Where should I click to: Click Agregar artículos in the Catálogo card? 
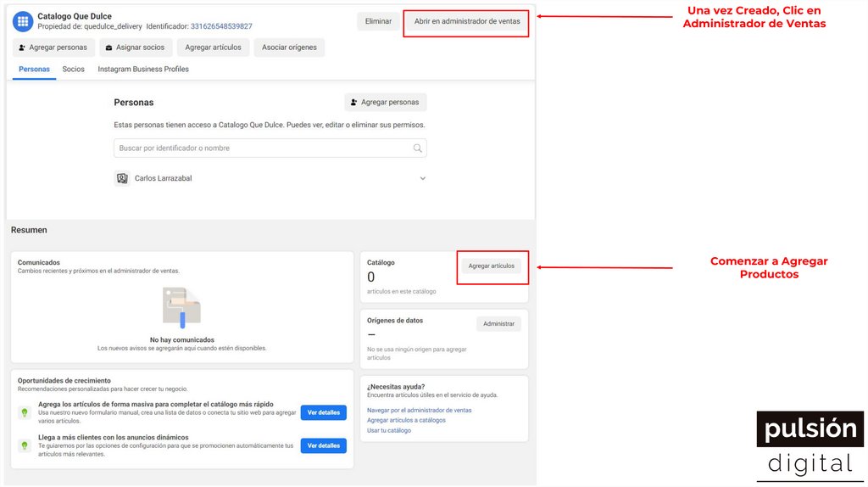pyautogui.click(x=491, y=266)
